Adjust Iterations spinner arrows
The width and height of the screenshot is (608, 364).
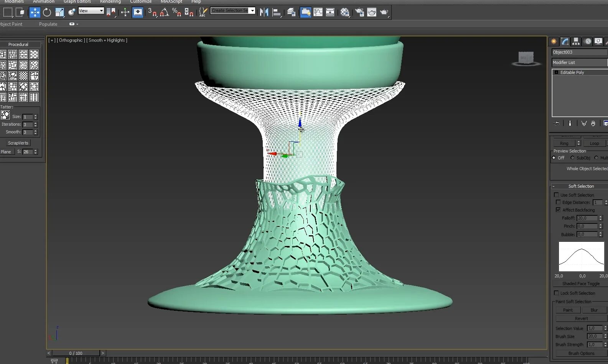[36, 124]
